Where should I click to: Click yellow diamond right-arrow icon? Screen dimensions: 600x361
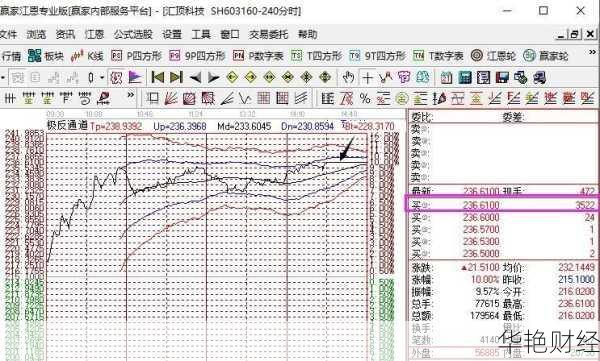[x=250, y=78]
